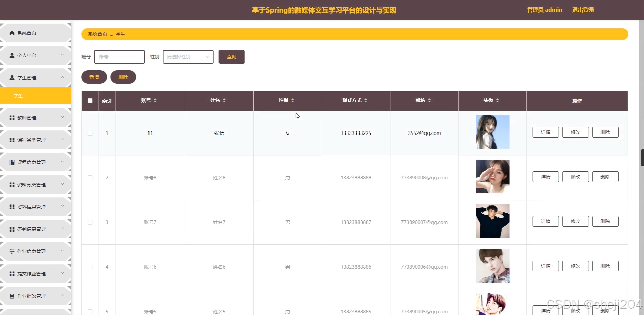Check the checkbox for 张怡's row
The height and width of the screenshot is (315, 644).
(90, 133)
